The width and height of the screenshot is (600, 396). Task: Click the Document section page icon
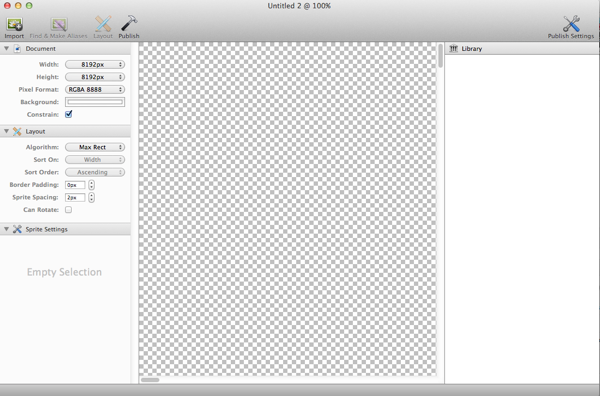coord(17,49)
